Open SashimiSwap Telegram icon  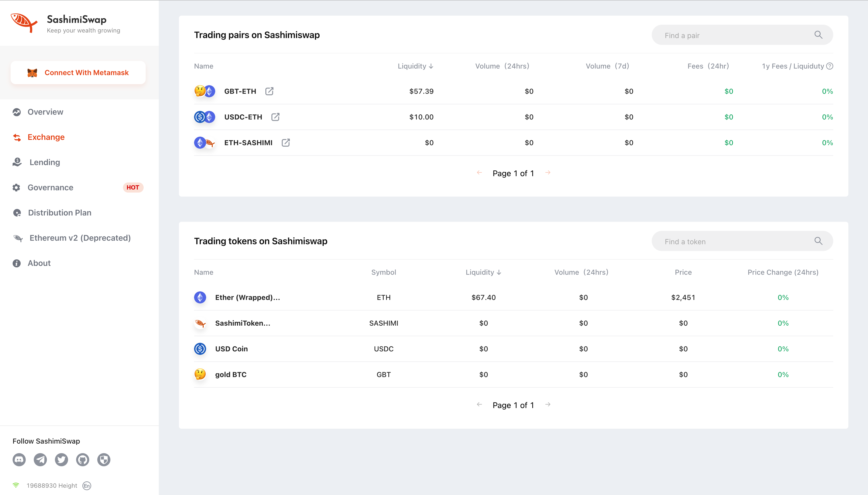[40, 460]
